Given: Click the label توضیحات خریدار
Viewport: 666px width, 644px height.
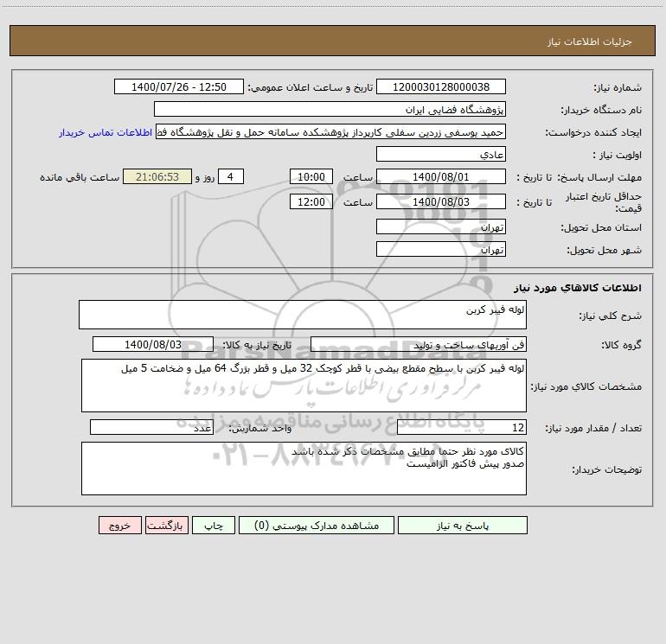Looking at the screenshot, I should tap(606, 470).
